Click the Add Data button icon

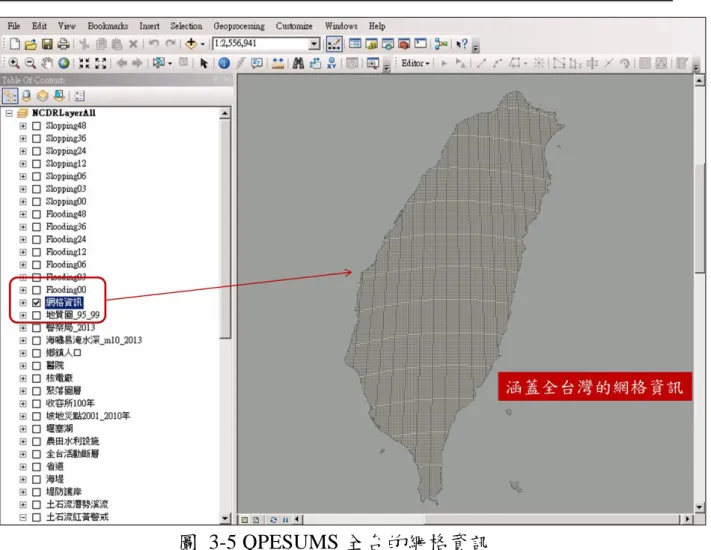(191, 44)
